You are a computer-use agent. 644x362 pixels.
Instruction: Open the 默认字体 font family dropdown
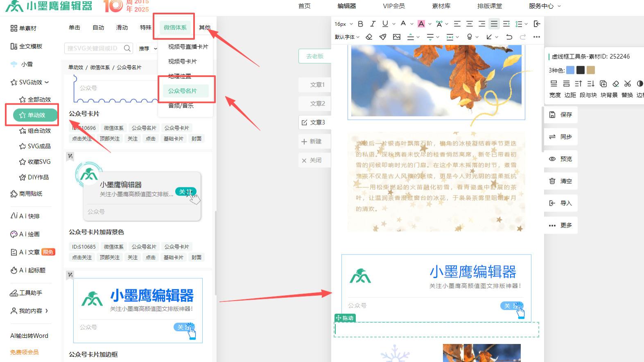coord(347,37)
